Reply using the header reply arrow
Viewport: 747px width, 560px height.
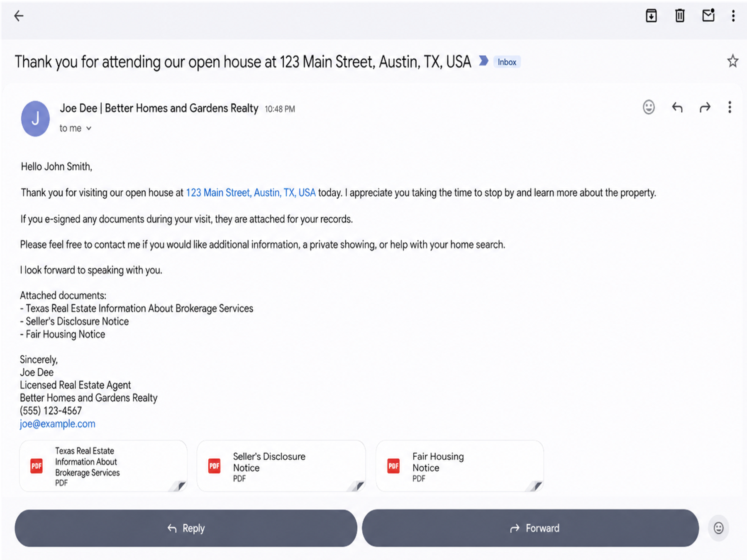point(677,107)
